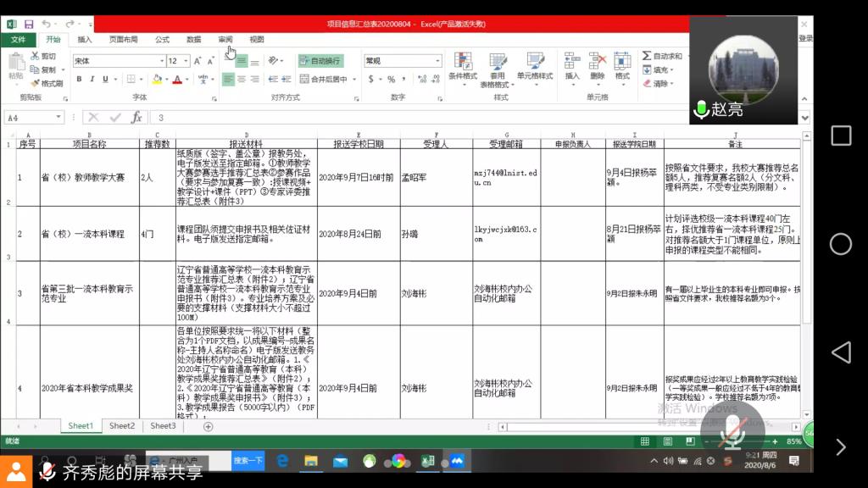
Task: Click the formula bar Cancel X button
Action: coord(93,117)
